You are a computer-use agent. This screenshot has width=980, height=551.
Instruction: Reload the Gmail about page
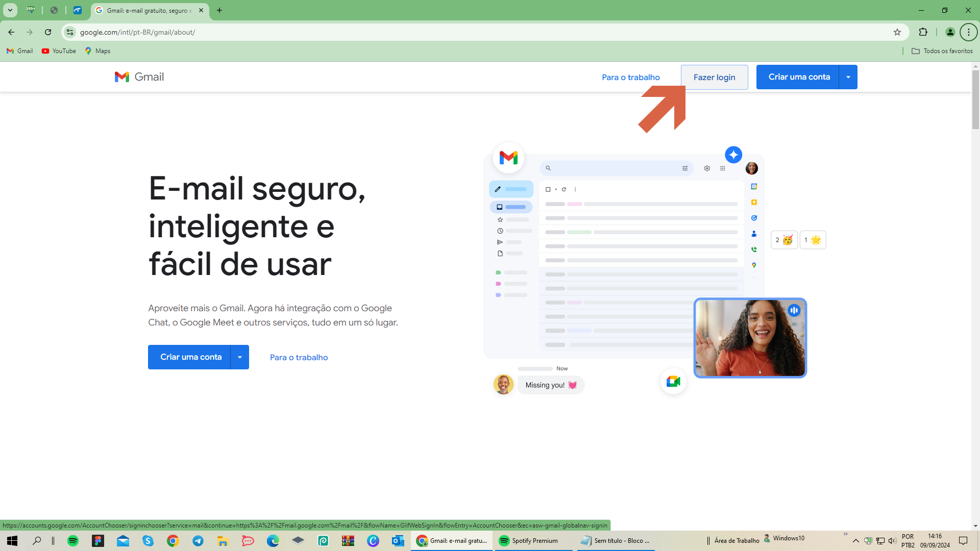tap(48, 32)
